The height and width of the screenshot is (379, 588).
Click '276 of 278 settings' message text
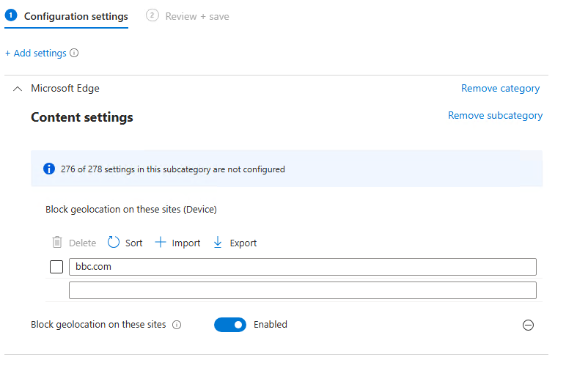pyautogui.click(x=173, y=169)
